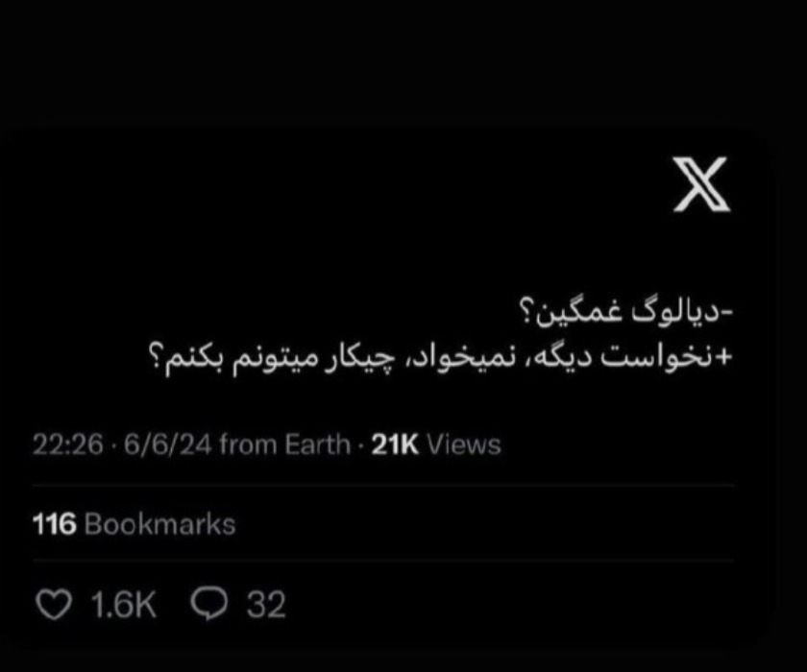Click the Views label

pos(464,444)
